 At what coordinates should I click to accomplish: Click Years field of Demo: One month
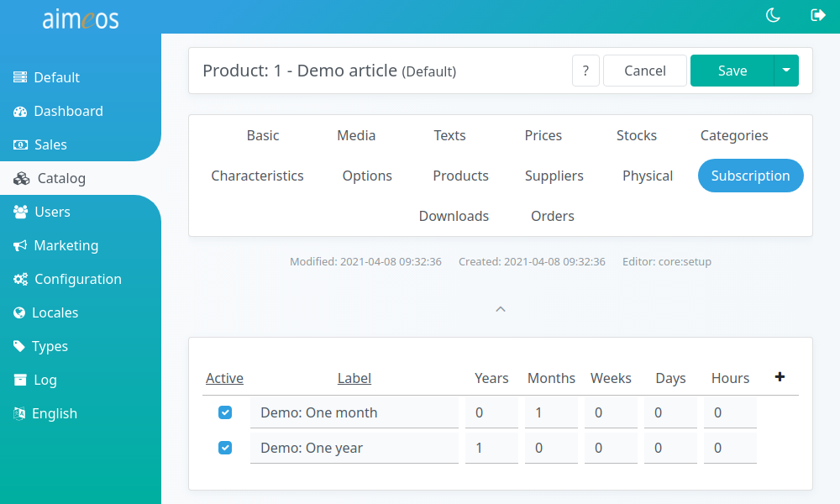click(491, 412)
